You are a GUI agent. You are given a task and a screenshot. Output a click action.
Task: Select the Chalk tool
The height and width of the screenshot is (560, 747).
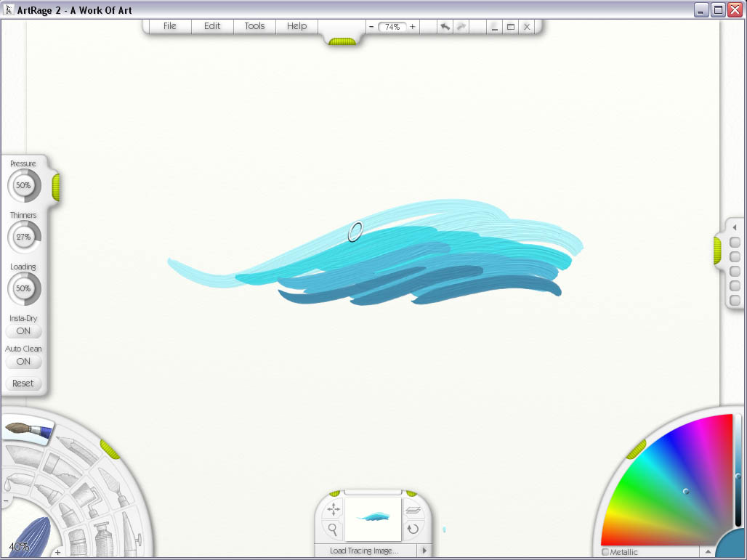pyautogui.click(x=24, y=456)
